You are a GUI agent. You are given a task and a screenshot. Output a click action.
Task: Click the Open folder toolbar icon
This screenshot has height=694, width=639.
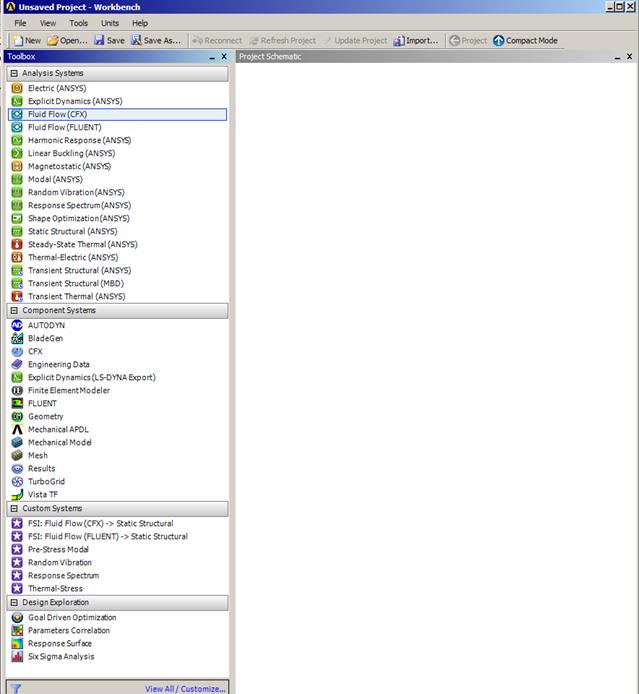(52, 41)
